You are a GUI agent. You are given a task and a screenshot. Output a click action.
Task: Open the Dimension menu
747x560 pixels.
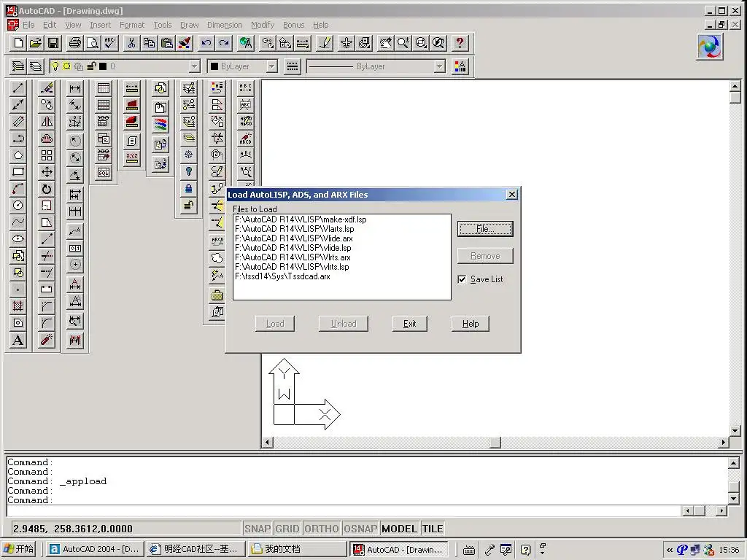(225, 25)
